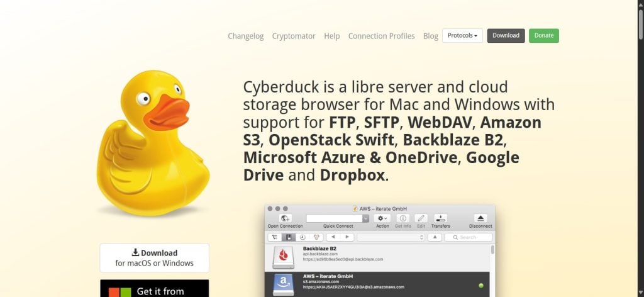Click the s3.amazonaws.com host text
This screenshot has height=297, width=644.
(321, 281)
